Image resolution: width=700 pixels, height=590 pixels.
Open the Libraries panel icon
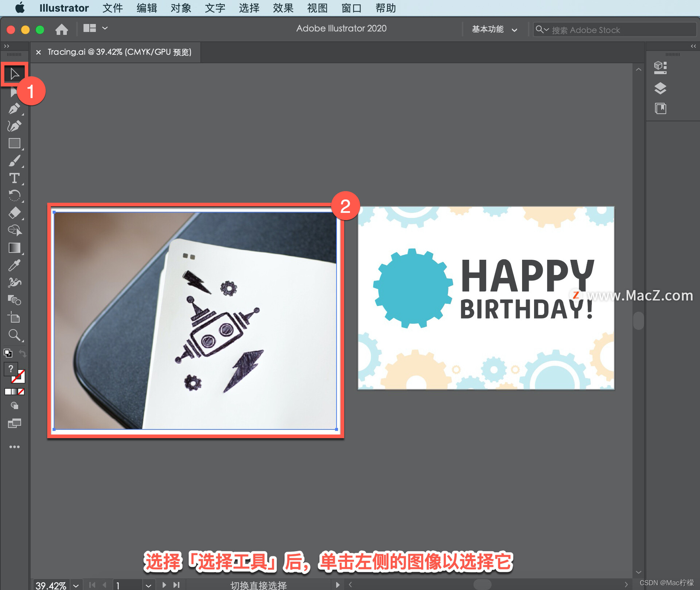pyautogui.click(x=660, y=108)
